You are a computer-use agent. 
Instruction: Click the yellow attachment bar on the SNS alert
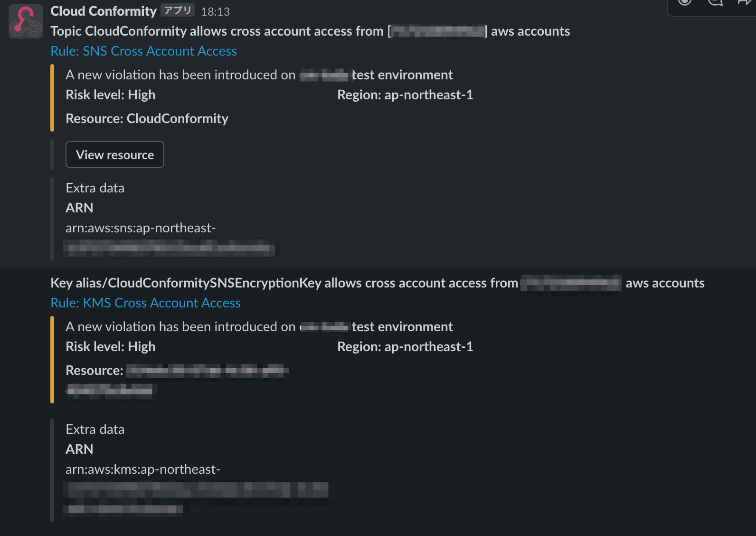click(x=52, y=97)
